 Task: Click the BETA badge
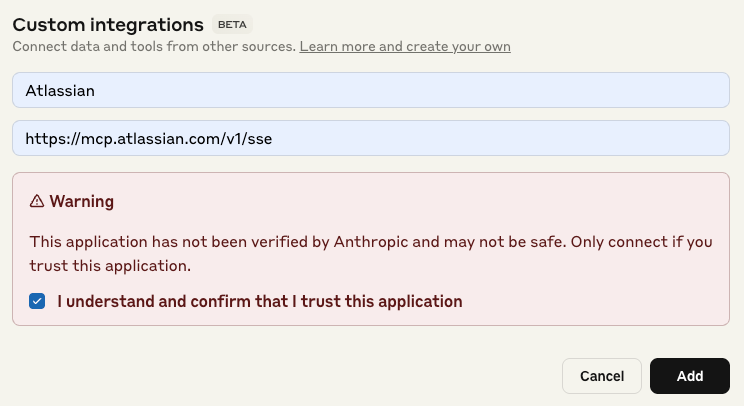232,25
